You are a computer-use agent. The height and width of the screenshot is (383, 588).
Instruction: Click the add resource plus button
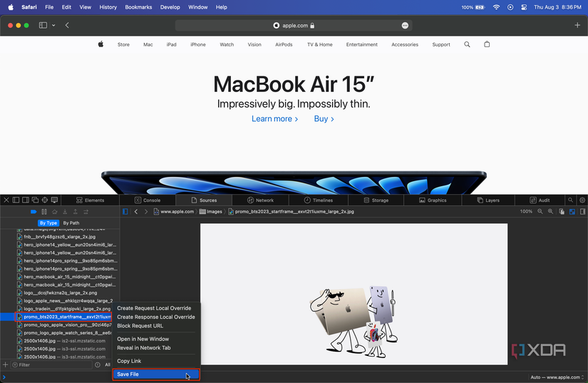point(5,364)
